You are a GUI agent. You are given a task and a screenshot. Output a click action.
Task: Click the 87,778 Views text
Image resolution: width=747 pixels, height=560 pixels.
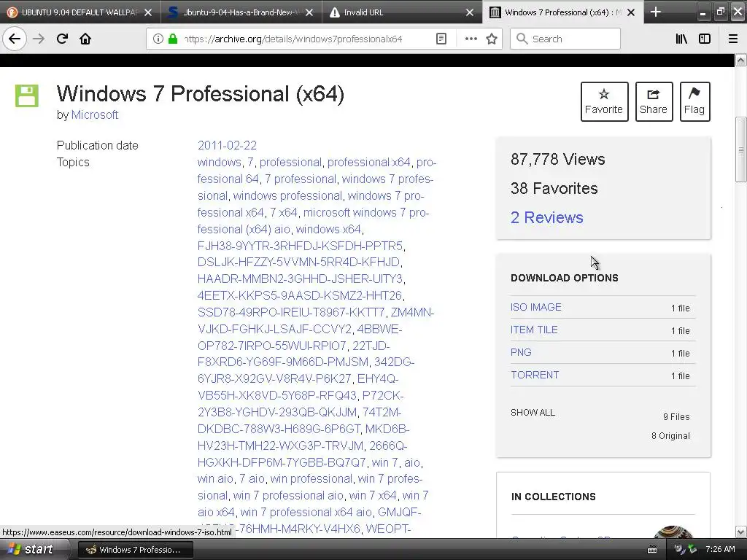click(x=558, y=159)
